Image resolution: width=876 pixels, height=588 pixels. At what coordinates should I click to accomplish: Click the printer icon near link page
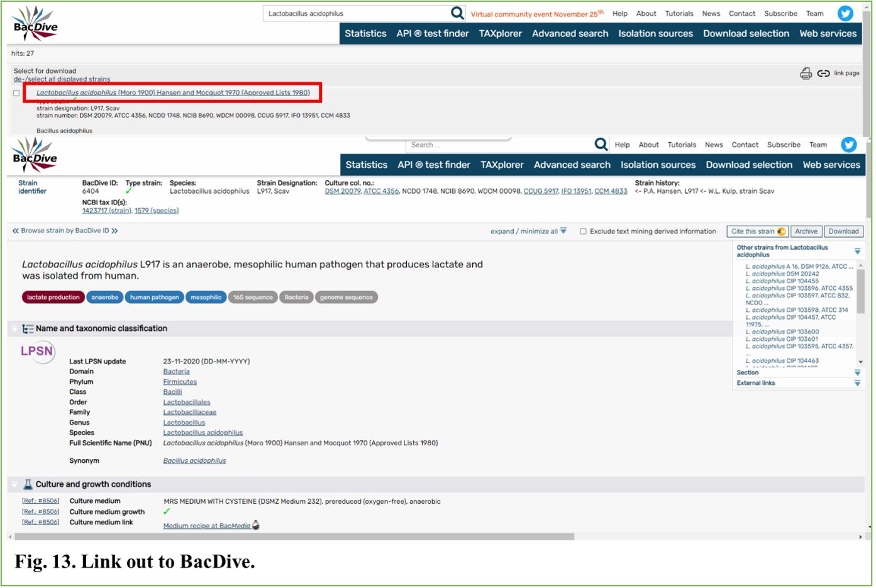click(806, 74)
